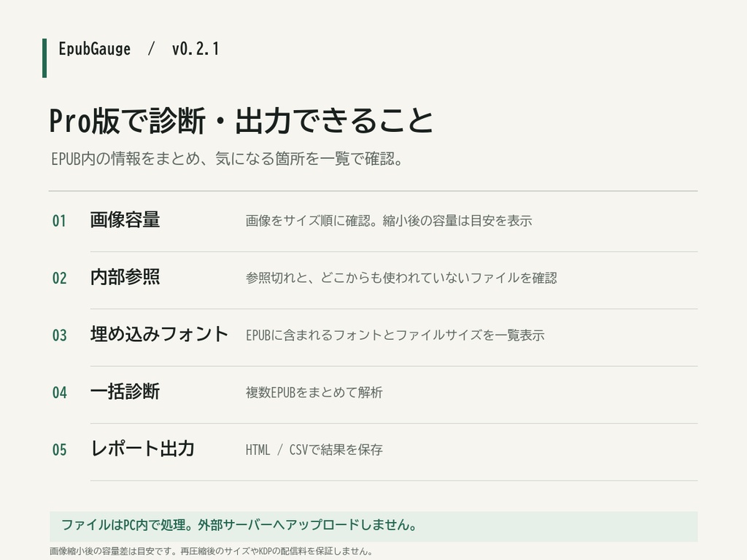Click the description 'HTML / CSVで結果を保存'

coord(314,449)
